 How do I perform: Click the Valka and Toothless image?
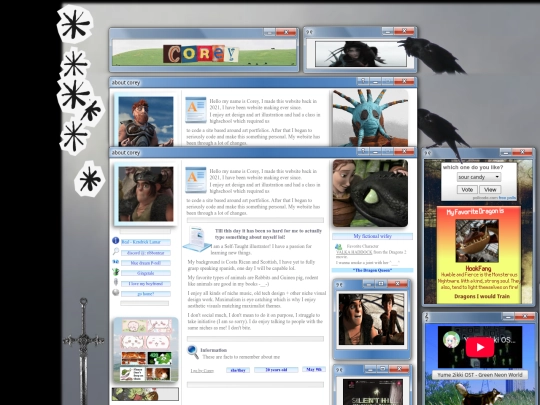coord(370,193)
